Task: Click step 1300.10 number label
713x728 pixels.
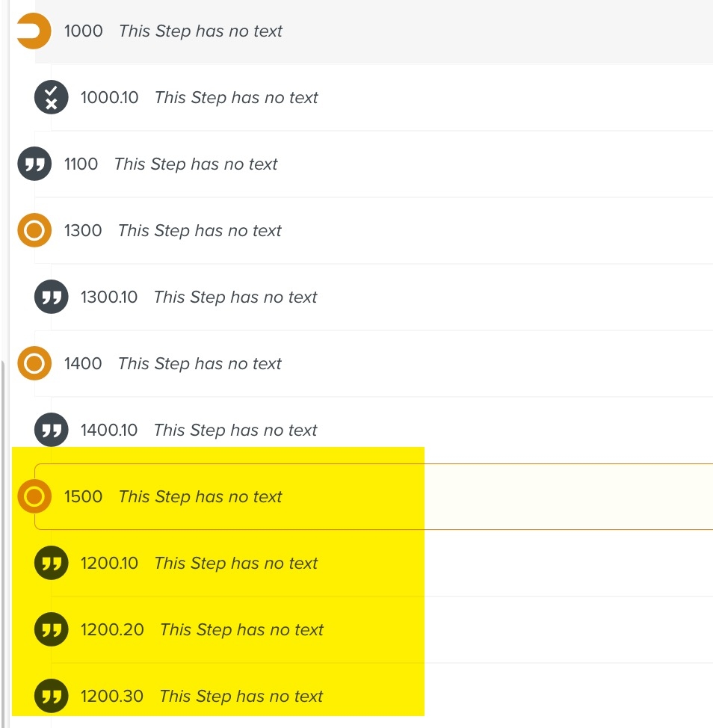Action: coord(109,297)
